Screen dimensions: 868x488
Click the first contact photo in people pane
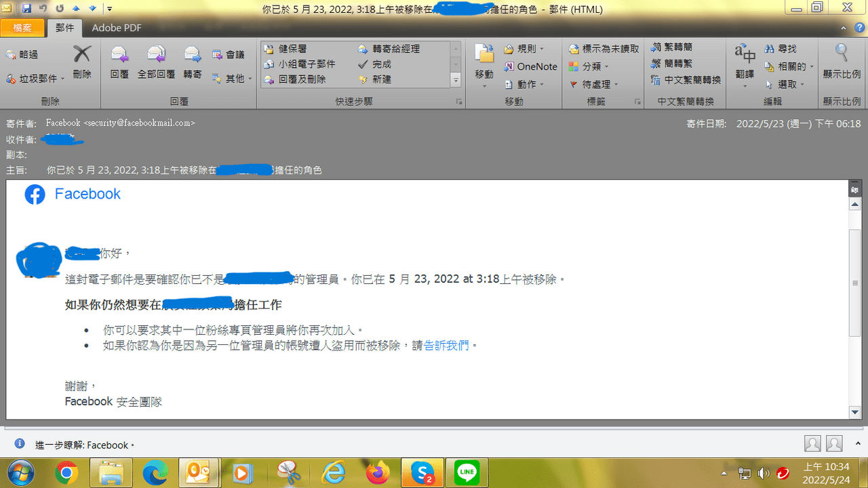(x=812, y=444)
